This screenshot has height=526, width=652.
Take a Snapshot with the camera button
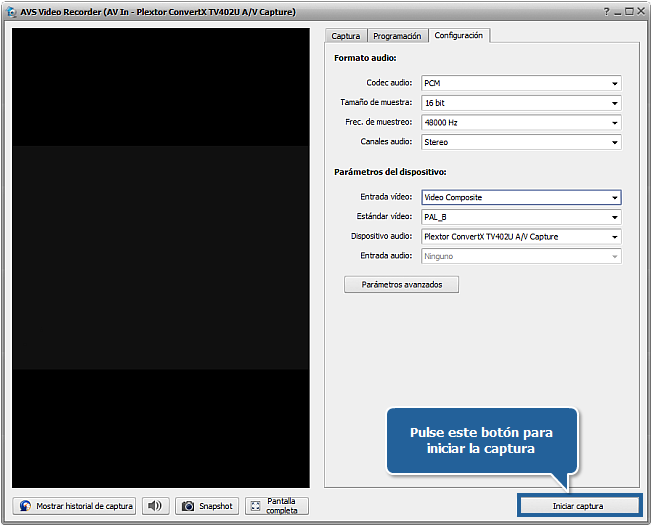(x=207, y=506)
